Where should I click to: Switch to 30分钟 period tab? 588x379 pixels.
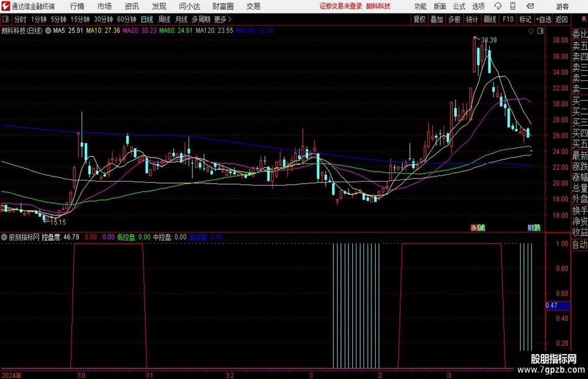[103, 19]
